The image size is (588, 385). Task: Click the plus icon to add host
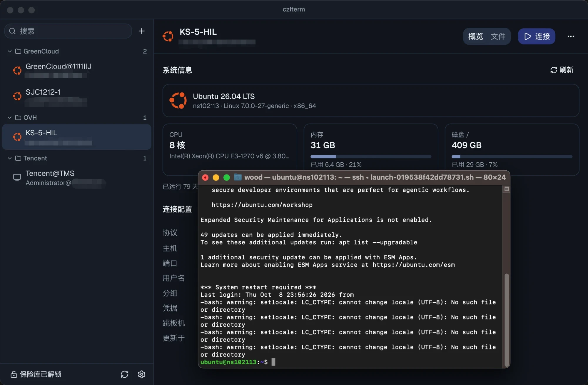[141, 31]
